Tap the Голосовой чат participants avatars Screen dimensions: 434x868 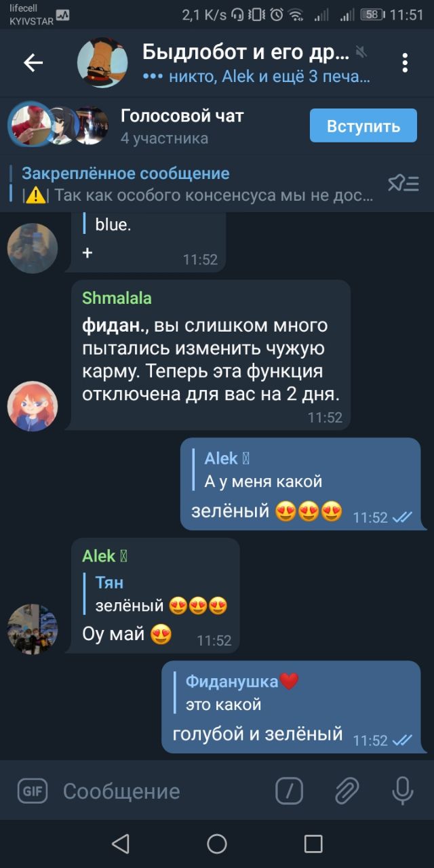[x=58, y=125]
